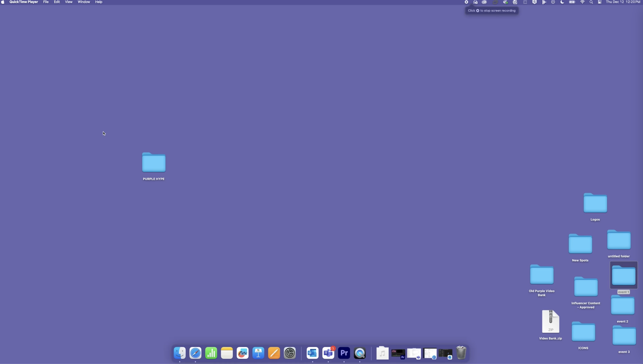Restore the minimized Teams window

point(414,353)
